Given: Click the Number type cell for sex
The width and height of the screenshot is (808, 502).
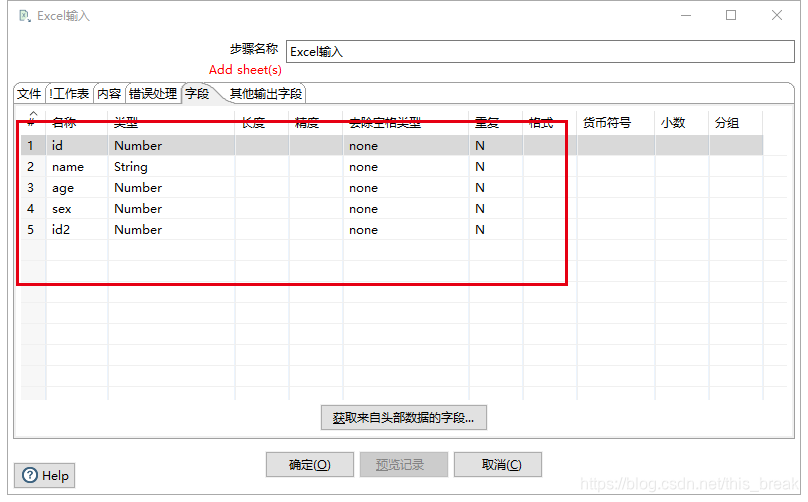Looking at the screenshot, I should 172,209.
